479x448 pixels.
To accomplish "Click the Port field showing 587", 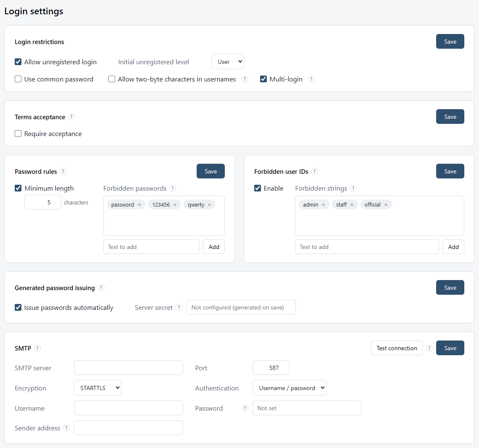I will [271, 368].
